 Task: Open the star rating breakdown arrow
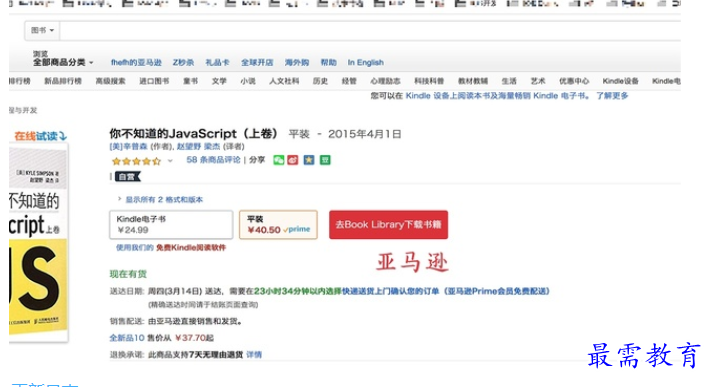tap(170, 160)
